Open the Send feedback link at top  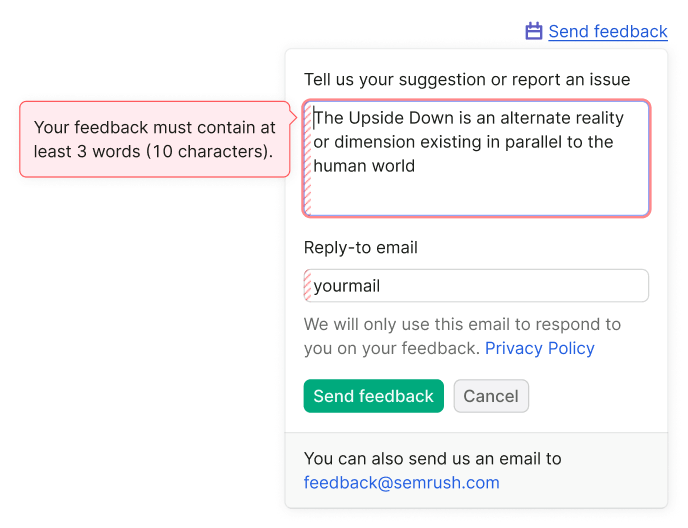608,32
